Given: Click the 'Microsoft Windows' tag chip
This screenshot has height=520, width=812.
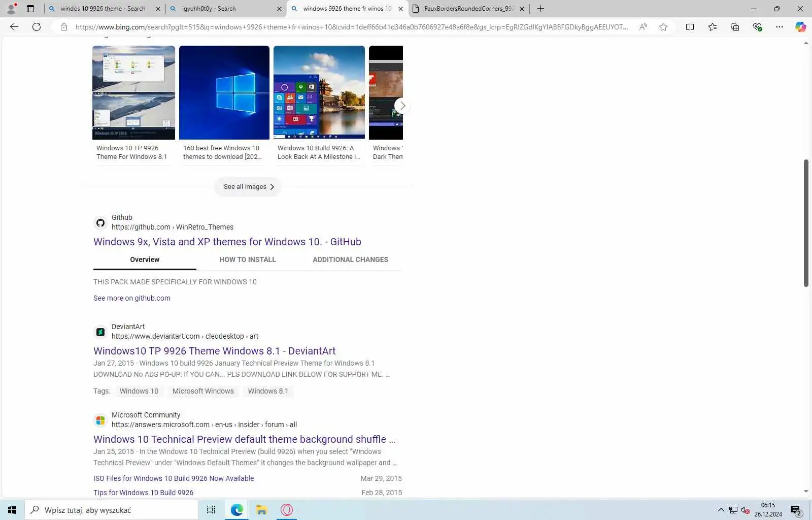Looking at the screenshot, I should (203, 391).
